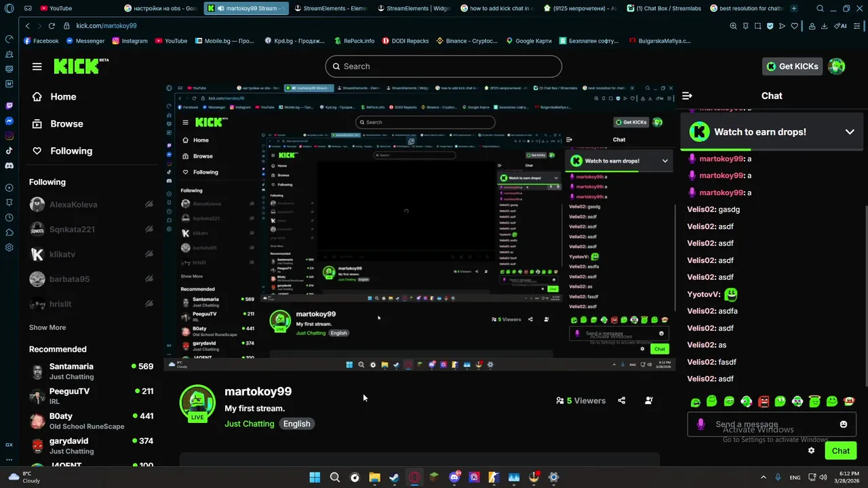Click martokoy99 channel avatar with LIVE badge
Screen dimensions: 868x488
[x=197, y=403]
